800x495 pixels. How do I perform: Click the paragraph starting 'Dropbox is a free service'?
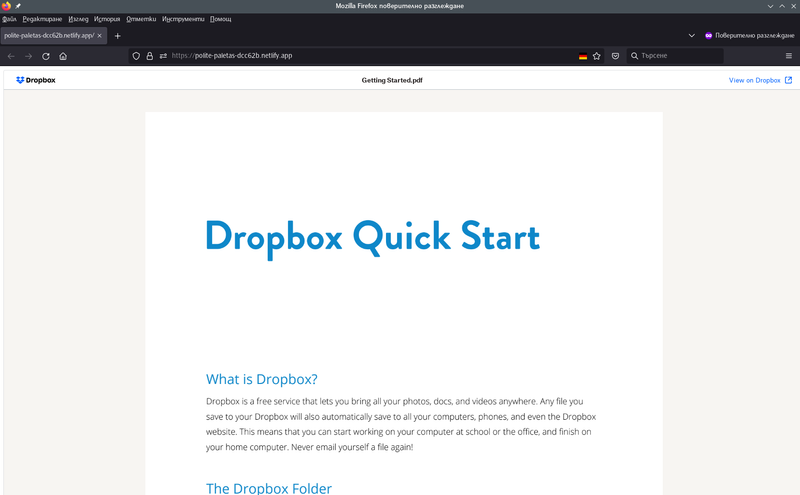(401, 424)
